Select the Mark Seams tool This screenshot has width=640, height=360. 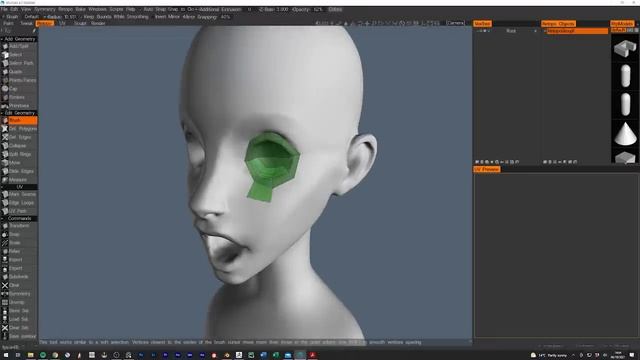[x=19, y=194]
